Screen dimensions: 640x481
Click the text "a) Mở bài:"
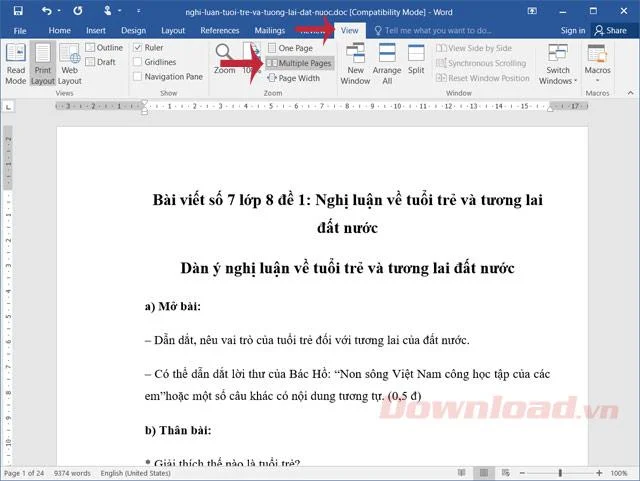173,307
